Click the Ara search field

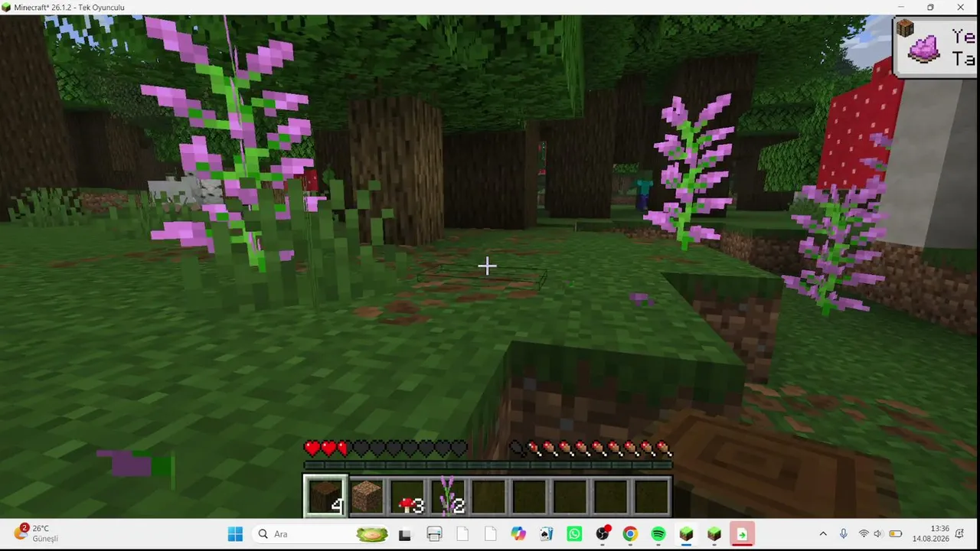[322, 534]
